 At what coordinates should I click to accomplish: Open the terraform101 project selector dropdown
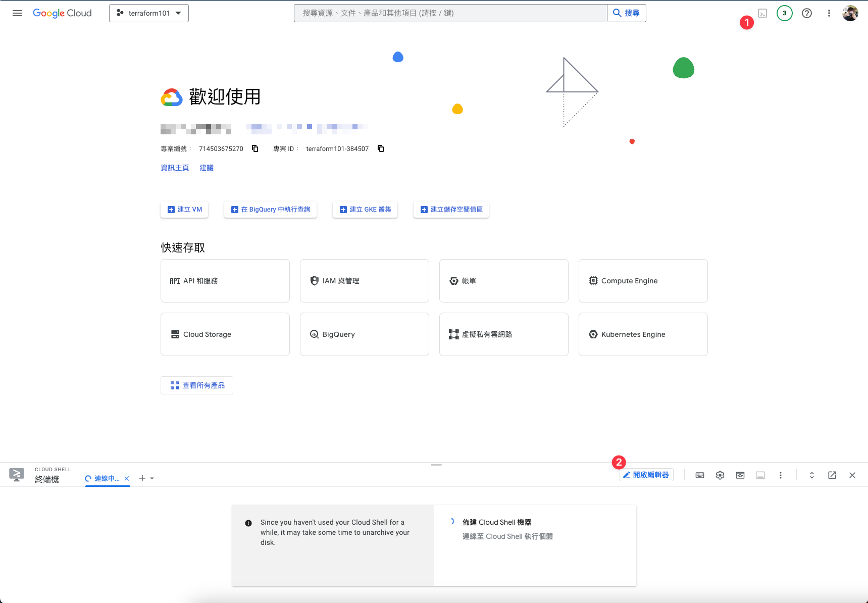[x=149, y=13]
